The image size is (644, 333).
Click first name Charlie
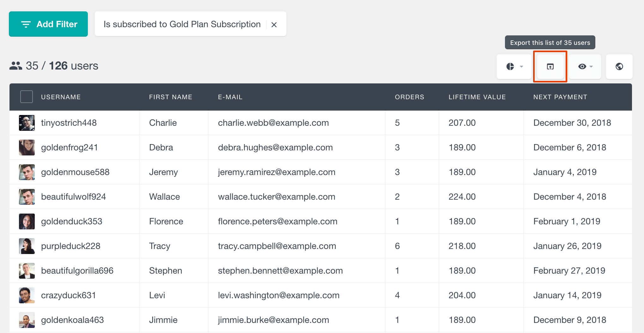[x=163, y=123]
